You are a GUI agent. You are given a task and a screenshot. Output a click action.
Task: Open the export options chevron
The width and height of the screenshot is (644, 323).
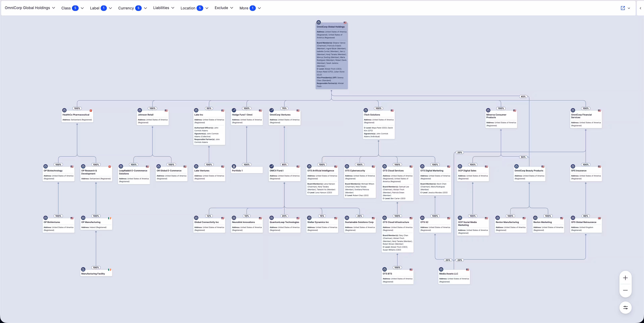(629, 8)
